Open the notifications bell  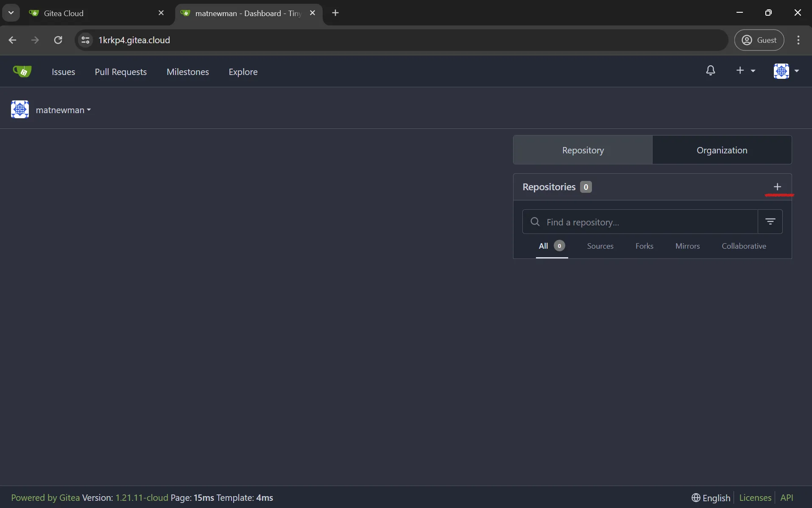pos(711,70)
